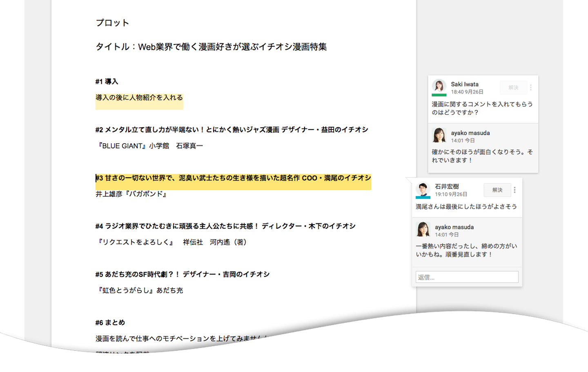The width and height of the screenshot is (588, 372).
Task: Click ayako masuda's avatar above the 返信 field
Action: (x=423, y=229)
